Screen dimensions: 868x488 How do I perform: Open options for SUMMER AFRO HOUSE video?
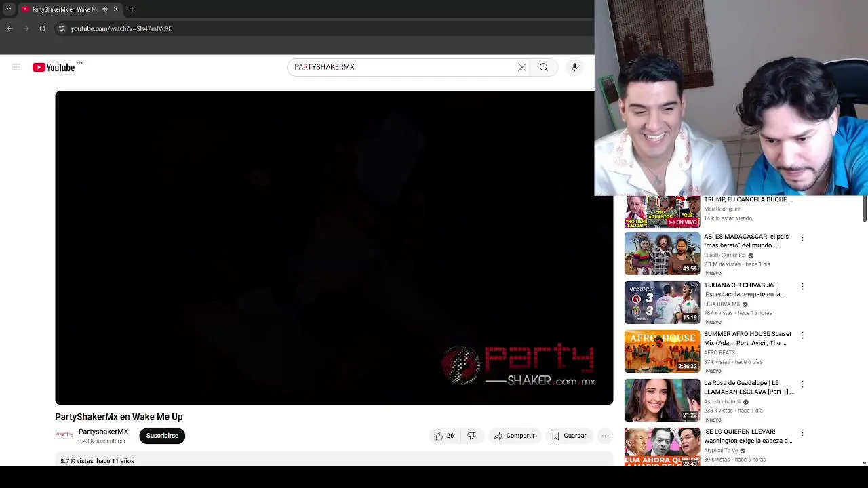click(x=802, y=335)
